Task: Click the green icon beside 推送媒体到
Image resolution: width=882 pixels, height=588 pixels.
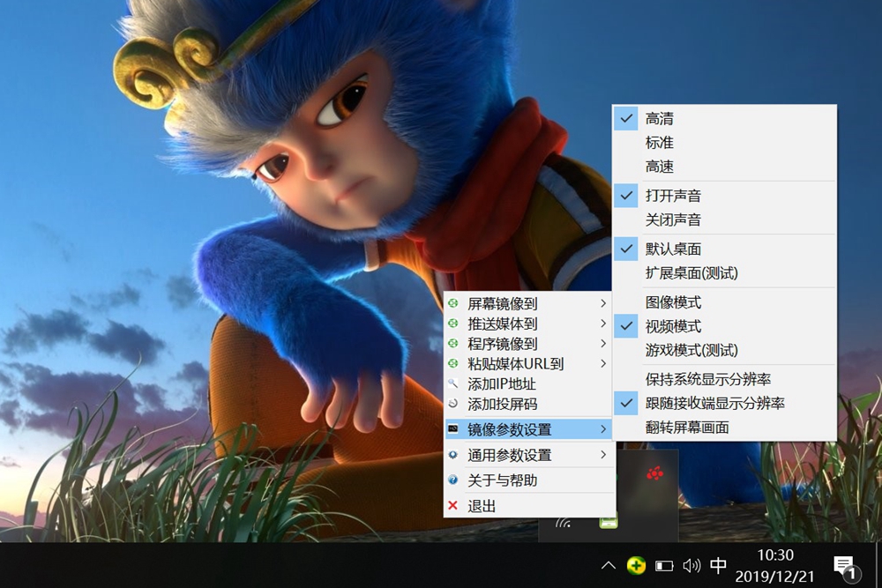Action: pos(452,324)
